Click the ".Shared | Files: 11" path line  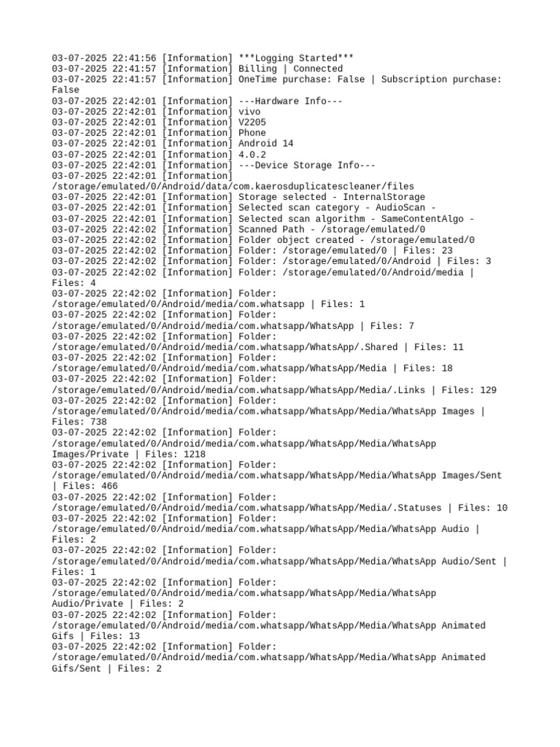click(257, 347)
